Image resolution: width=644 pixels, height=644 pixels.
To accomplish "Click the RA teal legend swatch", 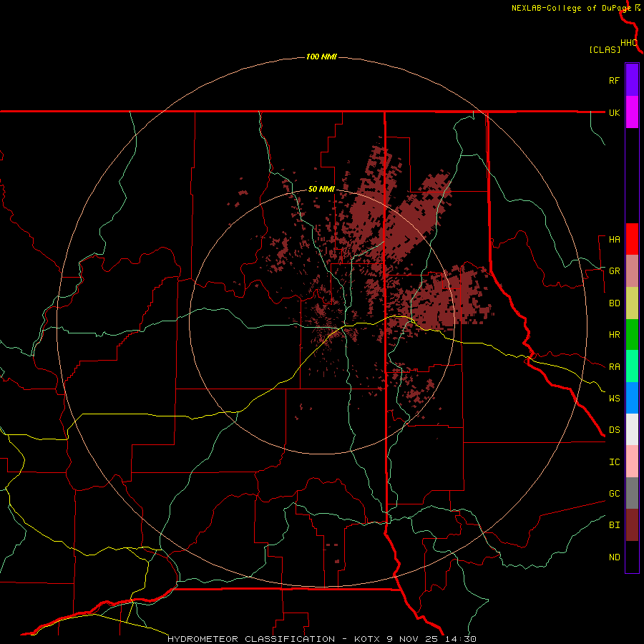I will (x=632, y=366).
